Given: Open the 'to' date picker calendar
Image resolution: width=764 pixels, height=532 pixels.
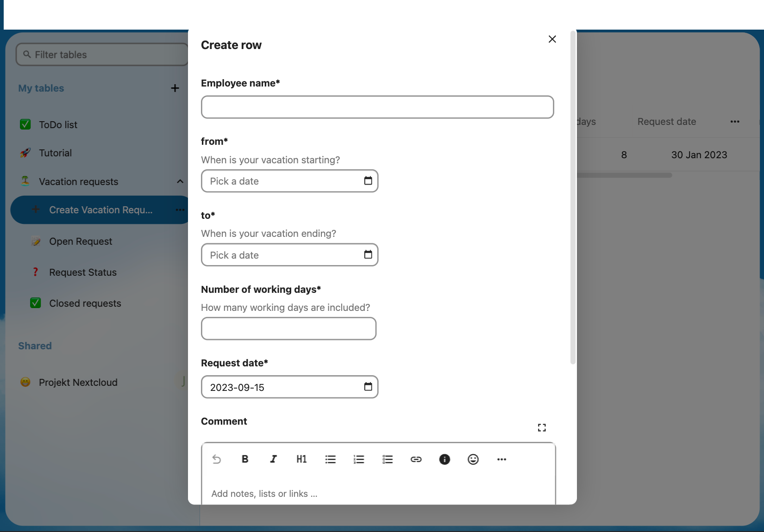Looking at the screenshot, I should (x=368, y=255).
